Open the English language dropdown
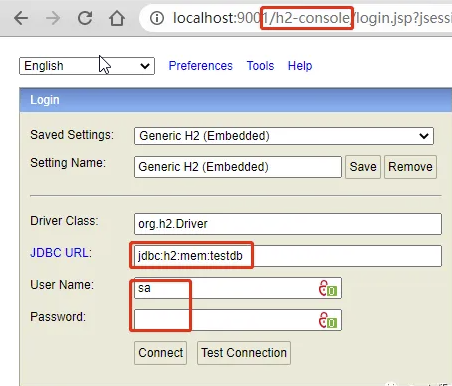The height and width of the screenshot is (386, 452). click(x=87, y=66)
